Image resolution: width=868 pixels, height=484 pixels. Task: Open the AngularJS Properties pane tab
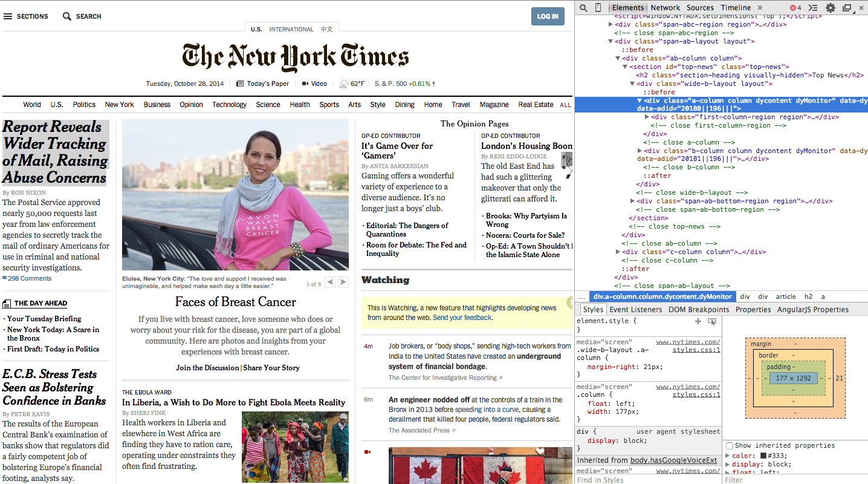(x=813, y=310)
